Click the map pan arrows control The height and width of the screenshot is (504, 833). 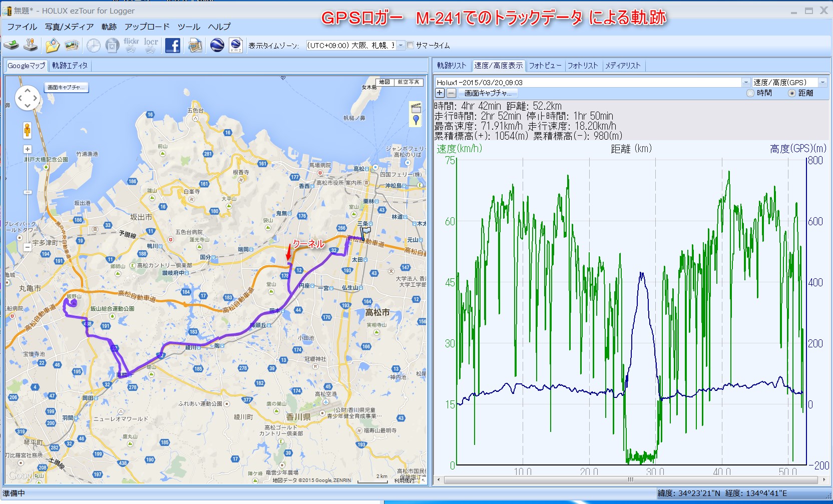27,99
